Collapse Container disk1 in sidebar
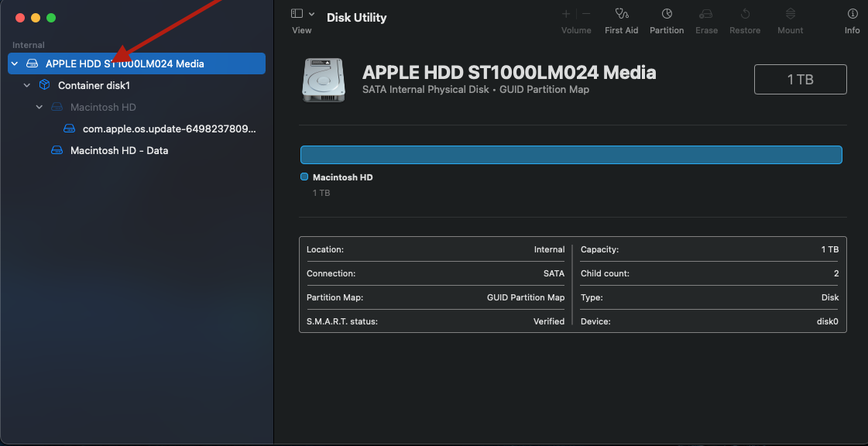Viewport: 868px width, 446px height. (x=27, y=85)
